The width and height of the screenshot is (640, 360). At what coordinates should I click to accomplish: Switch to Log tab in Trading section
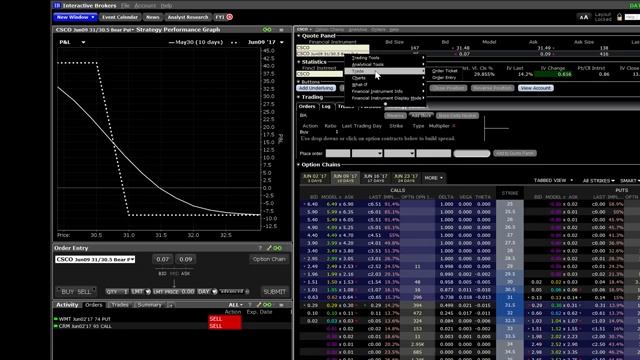point(326,107)
